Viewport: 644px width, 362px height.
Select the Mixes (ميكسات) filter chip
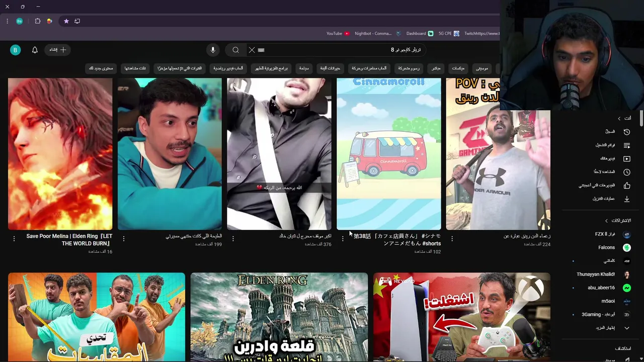click(458, 68)
